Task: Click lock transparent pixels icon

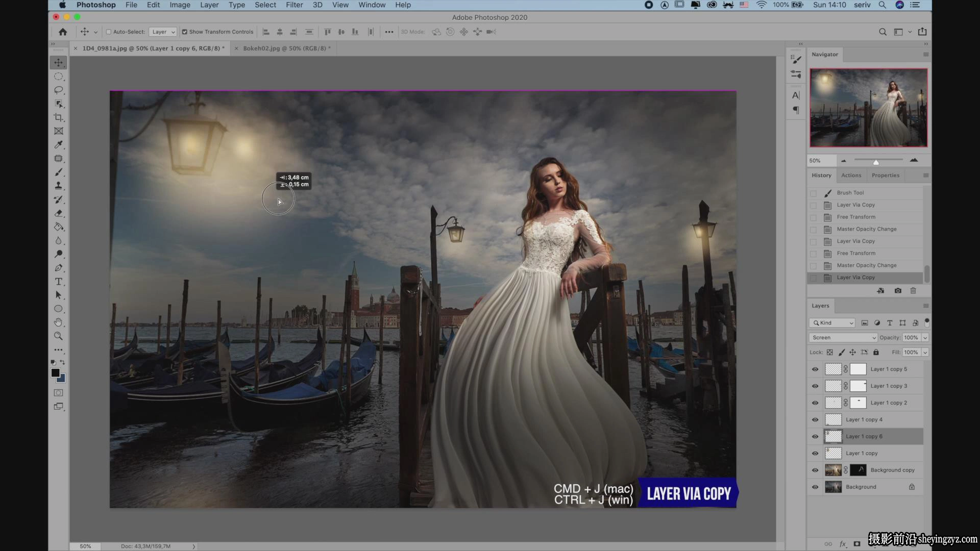Action: coord(830,352)
